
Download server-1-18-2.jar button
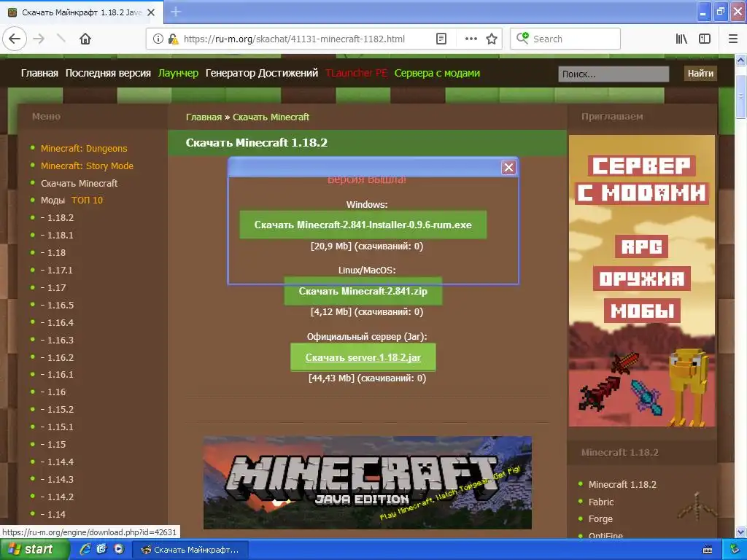pos(363,357)
